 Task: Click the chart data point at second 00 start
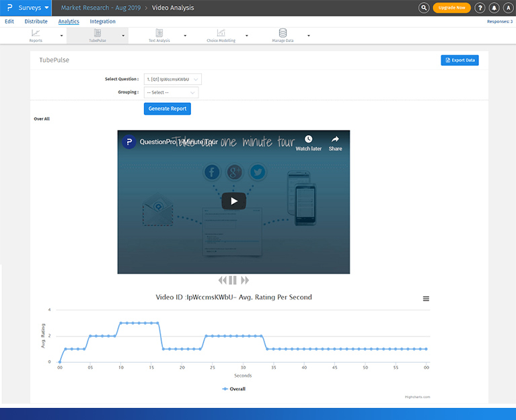tap(60, 362)
